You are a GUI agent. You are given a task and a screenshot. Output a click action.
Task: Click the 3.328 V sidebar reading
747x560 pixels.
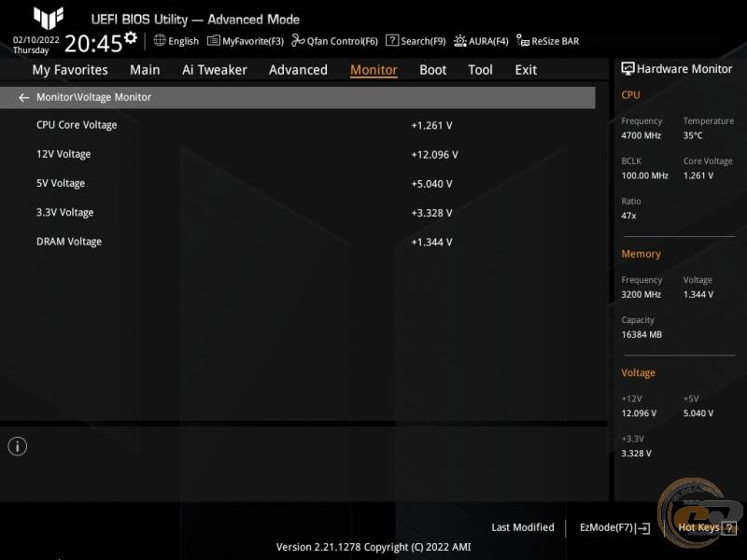[636, 454]
